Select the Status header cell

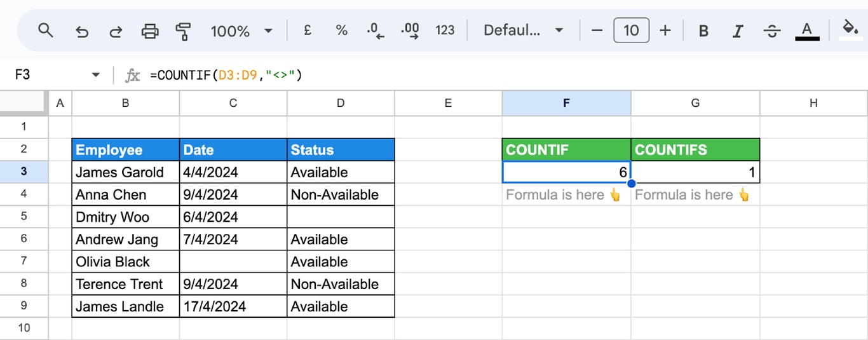click(341, 150)
